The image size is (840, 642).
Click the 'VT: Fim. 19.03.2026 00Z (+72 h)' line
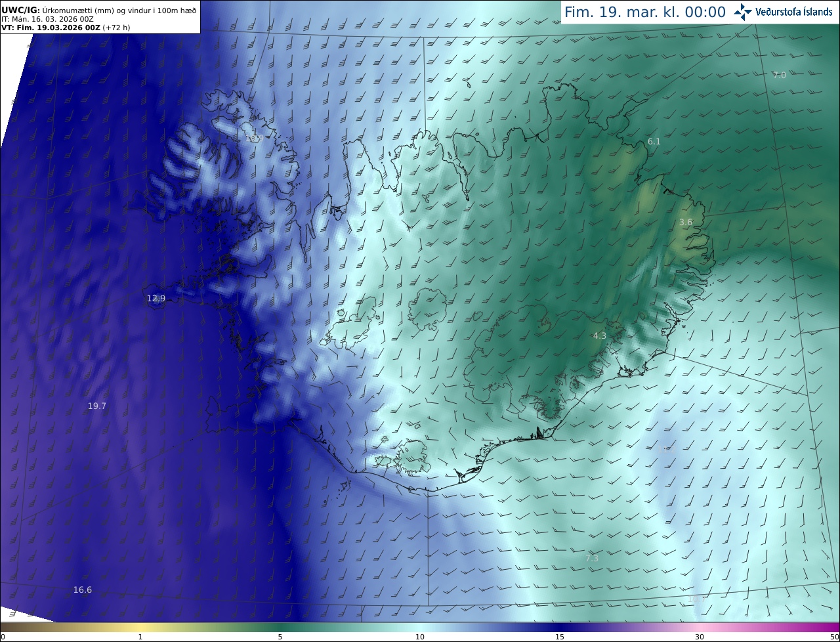[66, 28]
